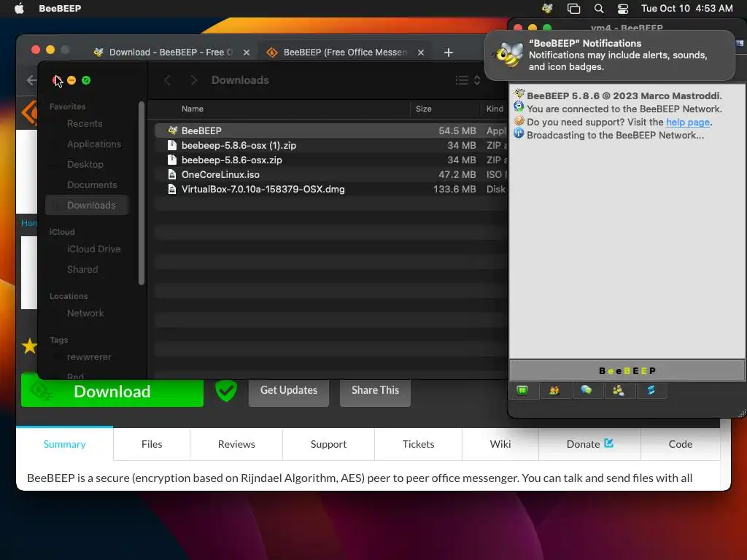Open the Files tab on the project page
This screenshot has width=747, height=560.
pos(152,444)
